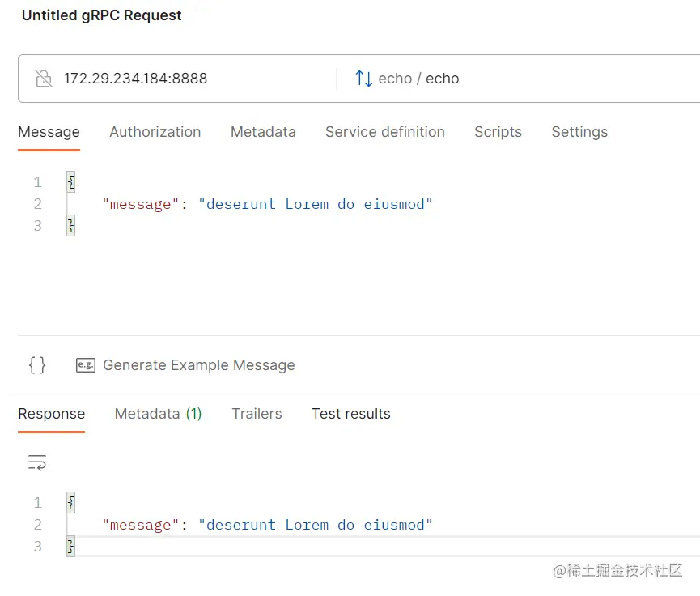Select the Message tab
The image size is (700, 596).
[x=49, y=132]
